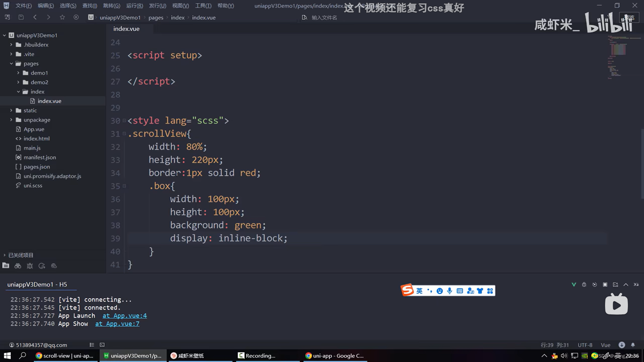Screen dimensions: 644x362
Task: Click the pages breadcrumb segment
Action: tap(156, 17)
